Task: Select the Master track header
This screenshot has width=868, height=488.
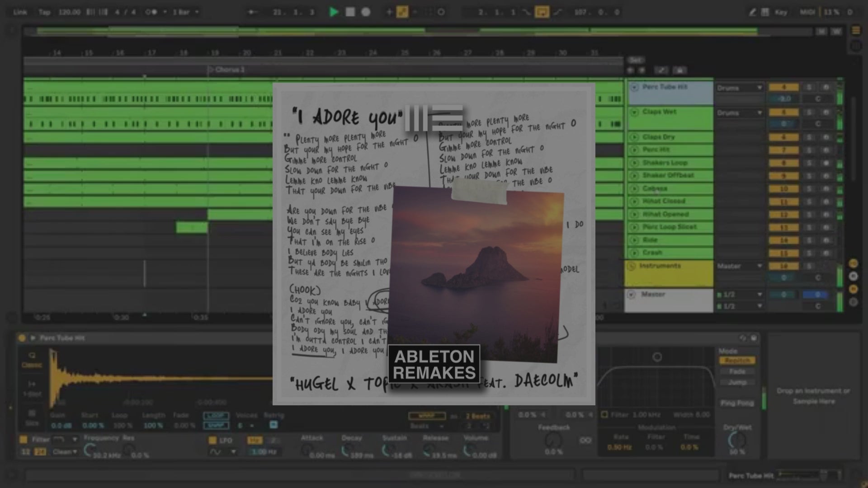Action: point(669,300)
